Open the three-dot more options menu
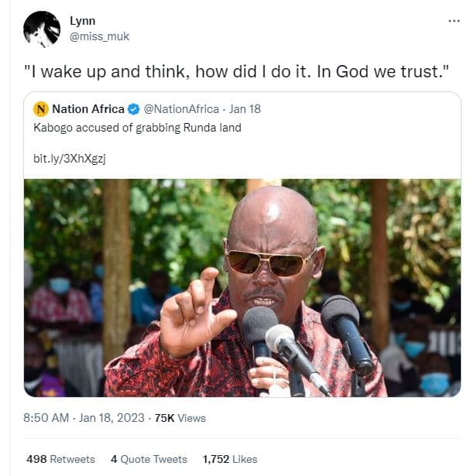The image size is (474, 476). pos(454,21)
